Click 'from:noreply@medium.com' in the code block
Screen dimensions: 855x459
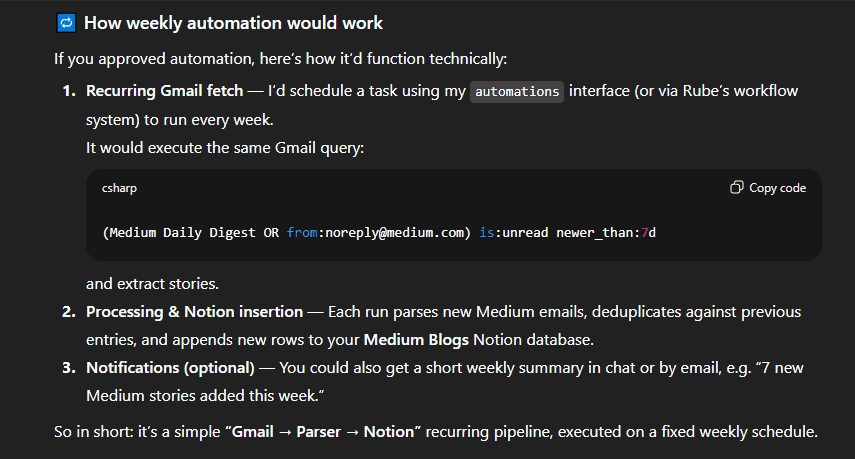375,233
